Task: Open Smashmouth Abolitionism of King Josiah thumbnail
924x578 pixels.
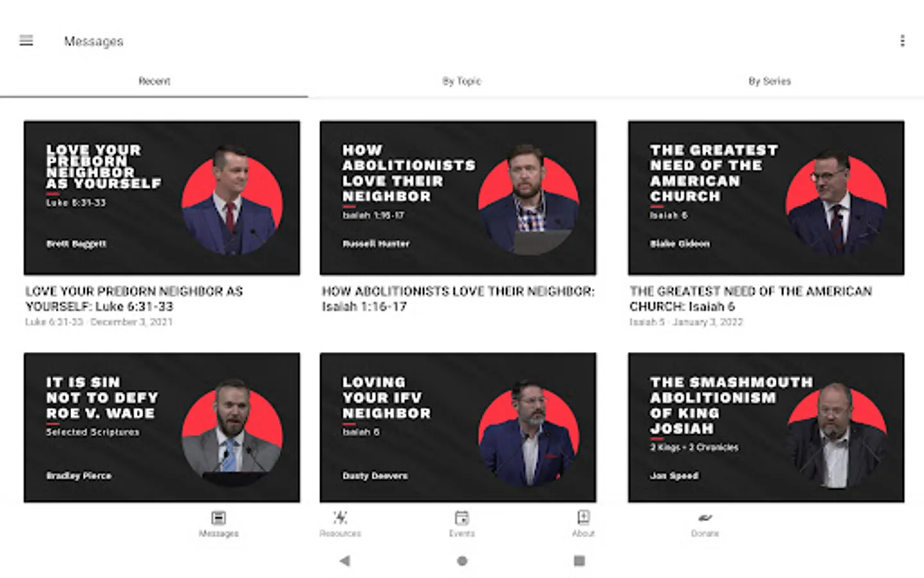Action: coord(766,427)
